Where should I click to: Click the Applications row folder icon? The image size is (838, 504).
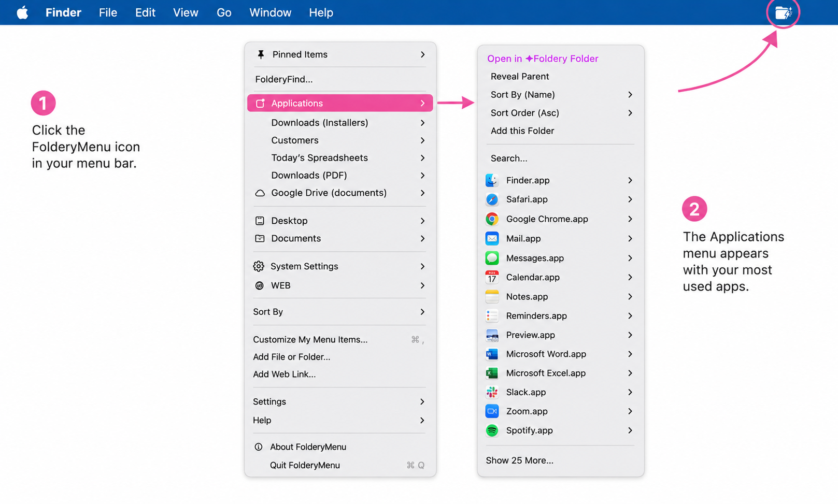pyautogui.click(x=260, y=104)
